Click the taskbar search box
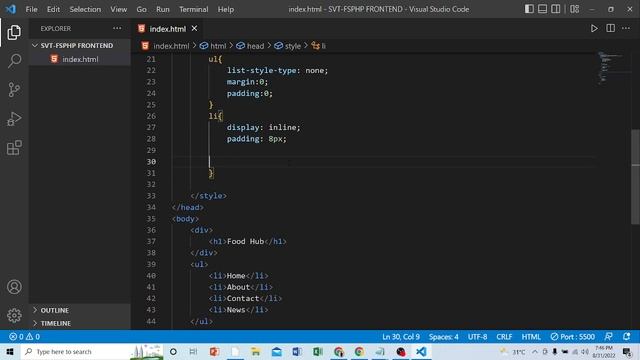The height and width of the screenshot is (360, 640). click(92, 352)
